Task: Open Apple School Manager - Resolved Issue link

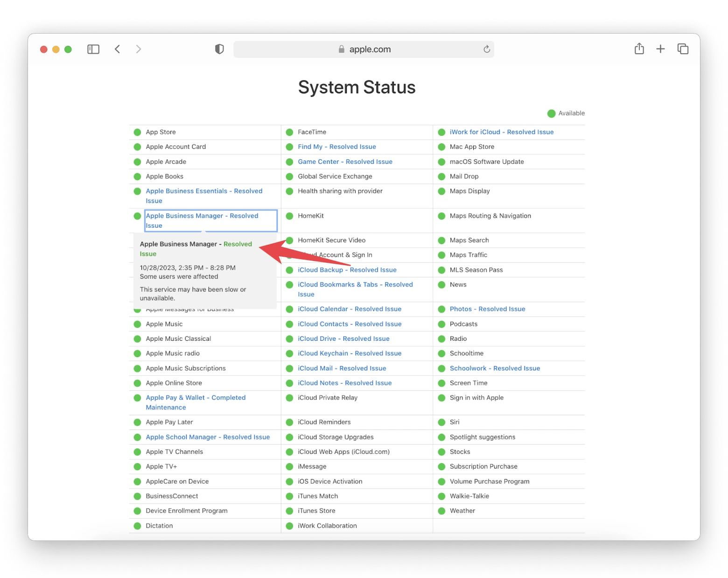Action: (x=208, y=437)
